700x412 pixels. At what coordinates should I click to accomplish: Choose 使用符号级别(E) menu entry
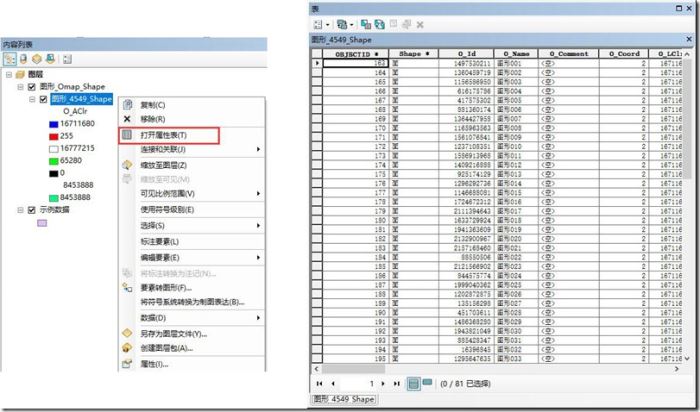(x=192, y=209)
